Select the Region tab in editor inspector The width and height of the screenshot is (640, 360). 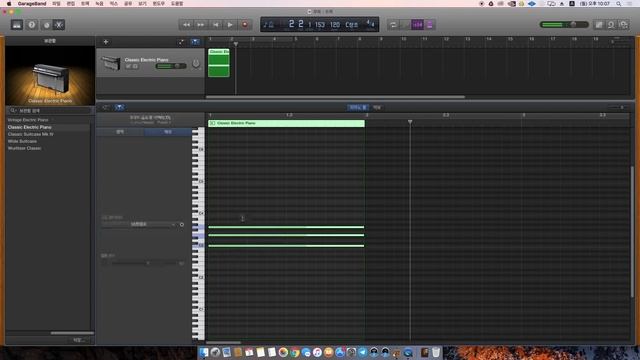point(120,132)
